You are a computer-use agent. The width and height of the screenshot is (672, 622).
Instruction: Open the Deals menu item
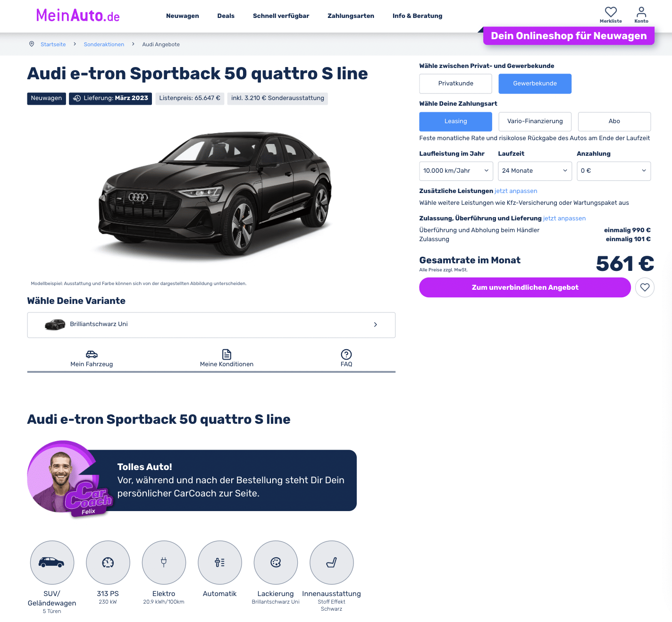coord(226,16)
